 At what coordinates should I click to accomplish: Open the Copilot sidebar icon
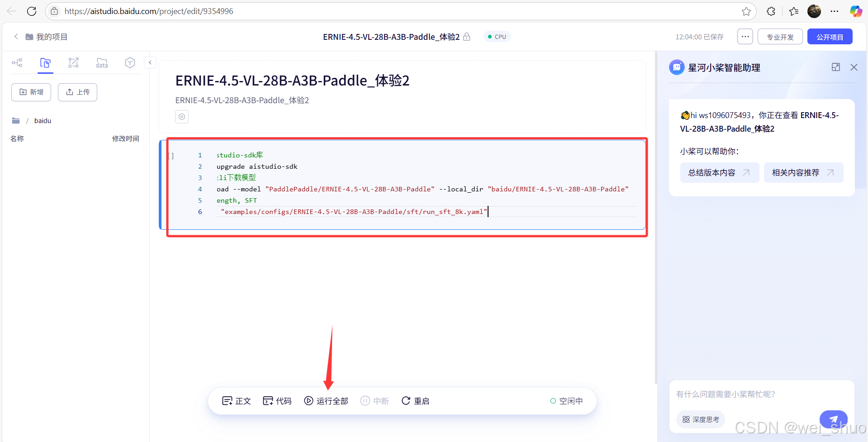856,11
